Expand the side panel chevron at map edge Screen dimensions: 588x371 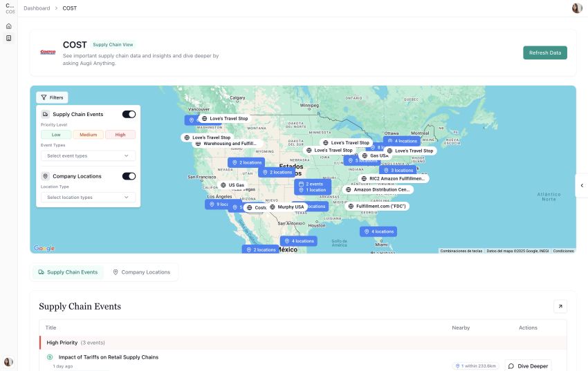[x=582, y=185]
